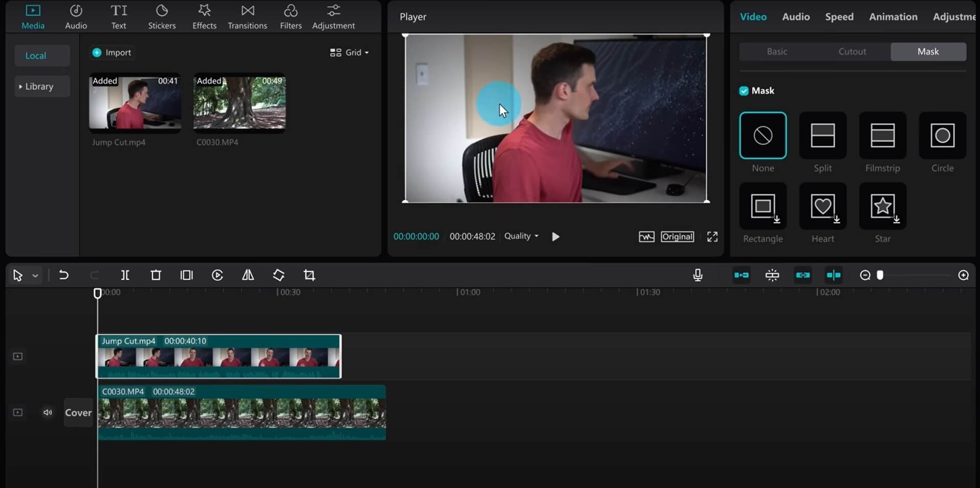The image size is (980, 488).
Task: Open the Audio library tab
Action: point(76,17)
